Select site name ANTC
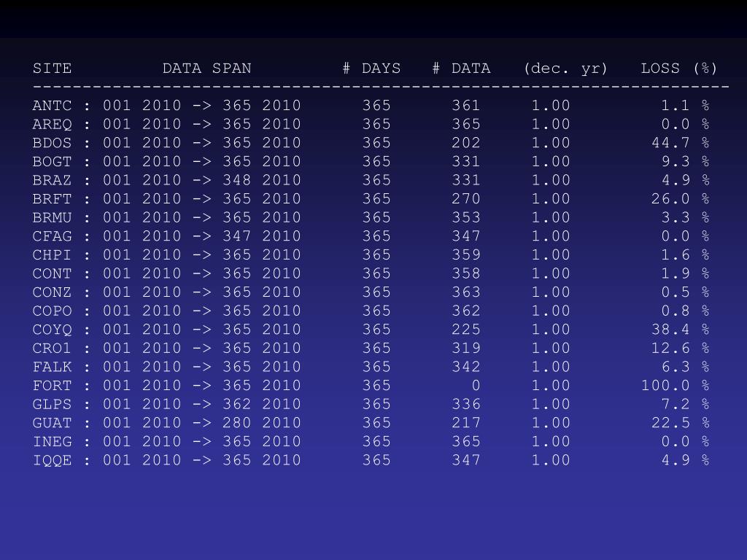The height and width of the screenshot is (560, 747). [52, 105]
